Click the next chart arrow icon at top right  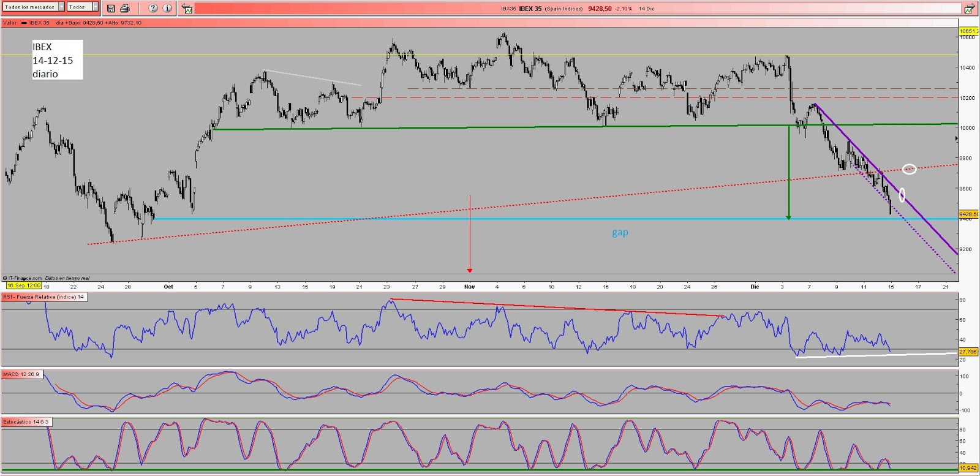tap(970, 9)
